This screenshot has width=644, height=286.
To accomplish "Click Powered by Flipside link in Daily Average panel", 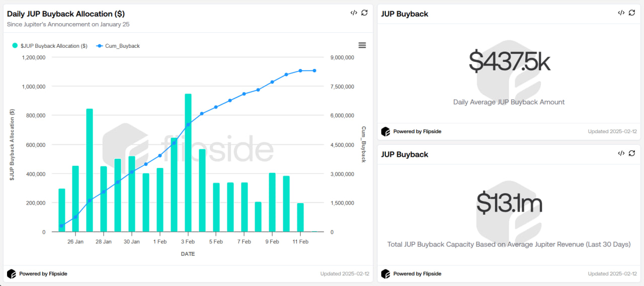I will [x=417, y=132].
